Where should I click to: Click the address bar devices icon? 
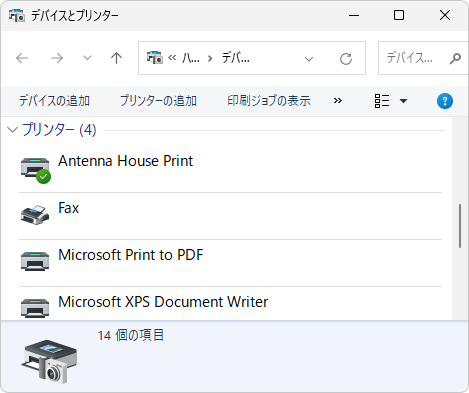coord(155,58)
